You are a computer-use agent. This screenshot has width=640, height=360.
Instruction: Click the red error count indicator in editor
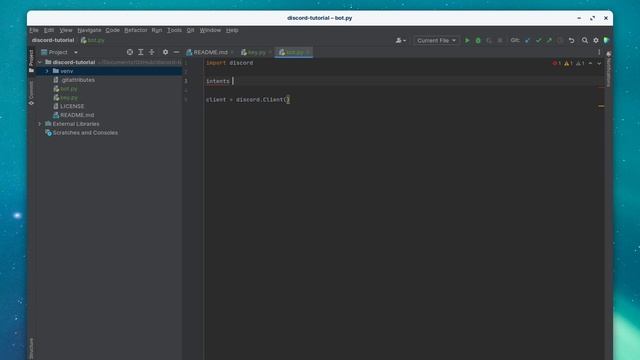(x=557, y=63)
